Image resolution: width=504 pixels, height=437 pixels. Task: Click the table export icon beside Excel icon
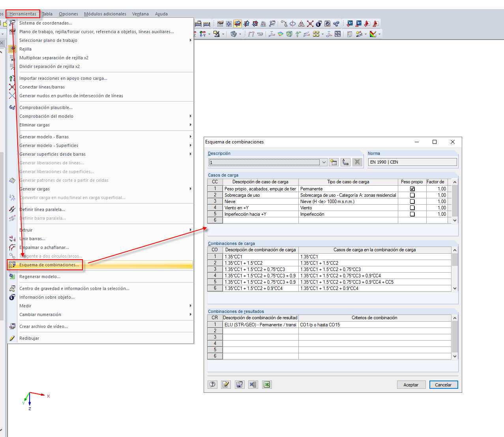(x=253, y=384)
